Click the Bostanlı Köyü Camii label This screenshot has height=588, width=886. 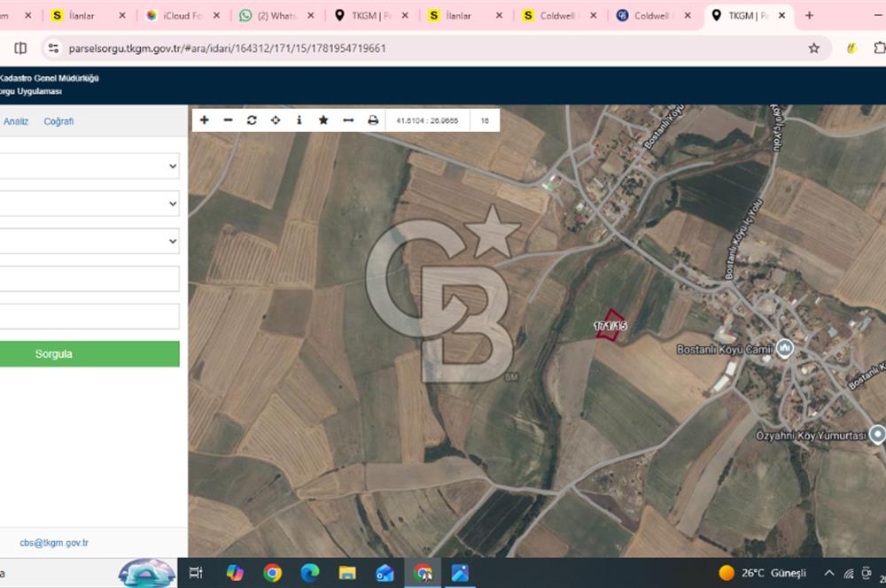pos(725,350)
